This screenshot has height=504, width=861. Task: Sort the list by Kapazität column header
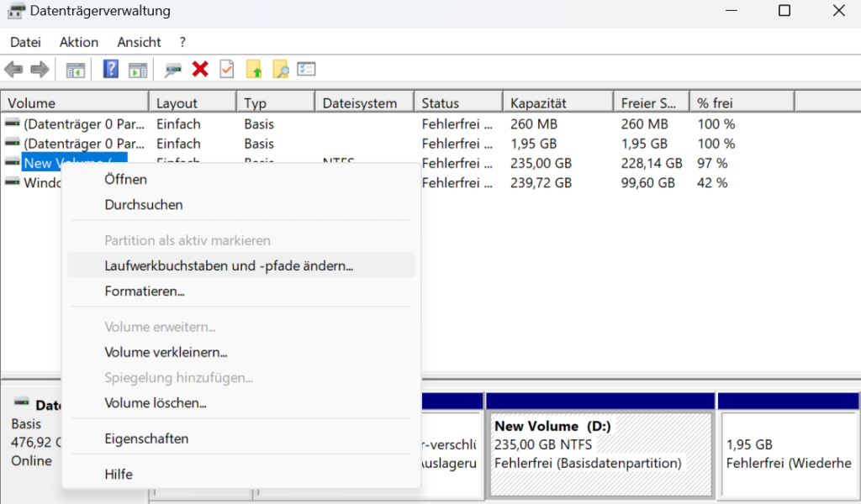(x=538, y=103)
